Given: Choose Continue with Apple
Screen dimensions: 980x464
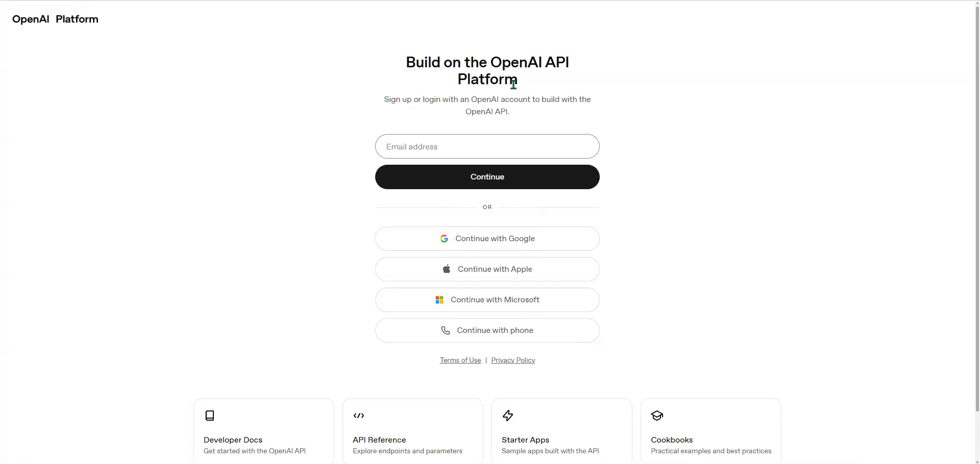Looking at the screenshot, I should pyautogui.click(x=487, y=269).
